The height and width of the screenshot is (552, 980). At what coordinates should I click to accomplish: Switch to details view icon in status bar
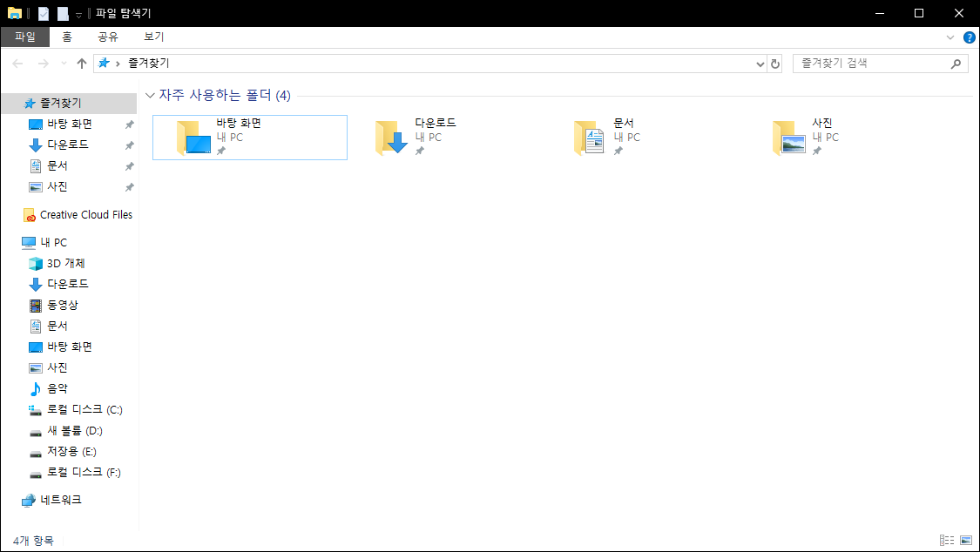point(946,540)
